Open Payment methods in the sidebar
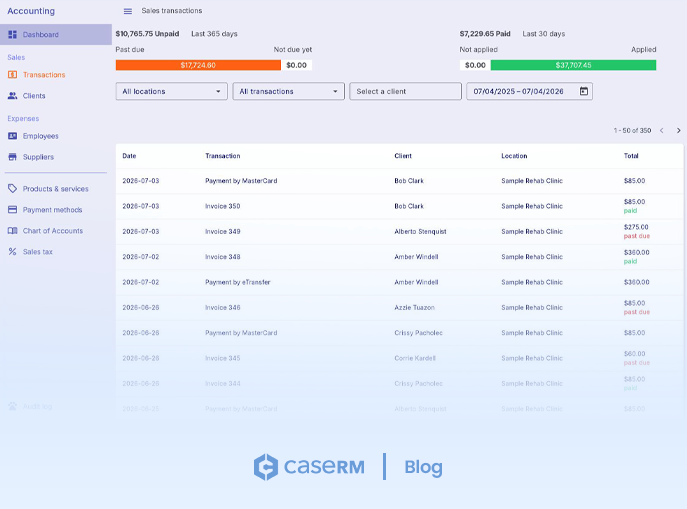 coord(56,209)
